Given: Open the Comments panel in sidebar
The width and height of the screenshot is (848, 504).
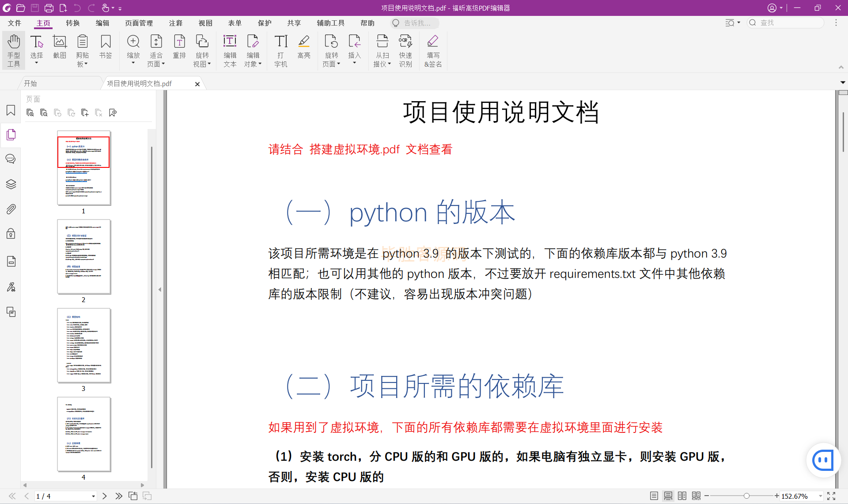Looking at the screenshot, I should coord(11,159).
